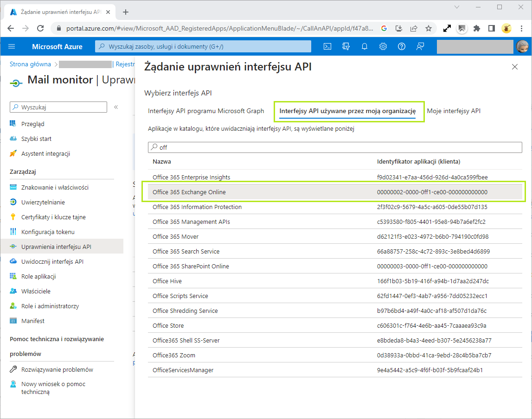Open the feedback icon in header
The width and height of the screenshot is (532, 419).
click(420, 46)
